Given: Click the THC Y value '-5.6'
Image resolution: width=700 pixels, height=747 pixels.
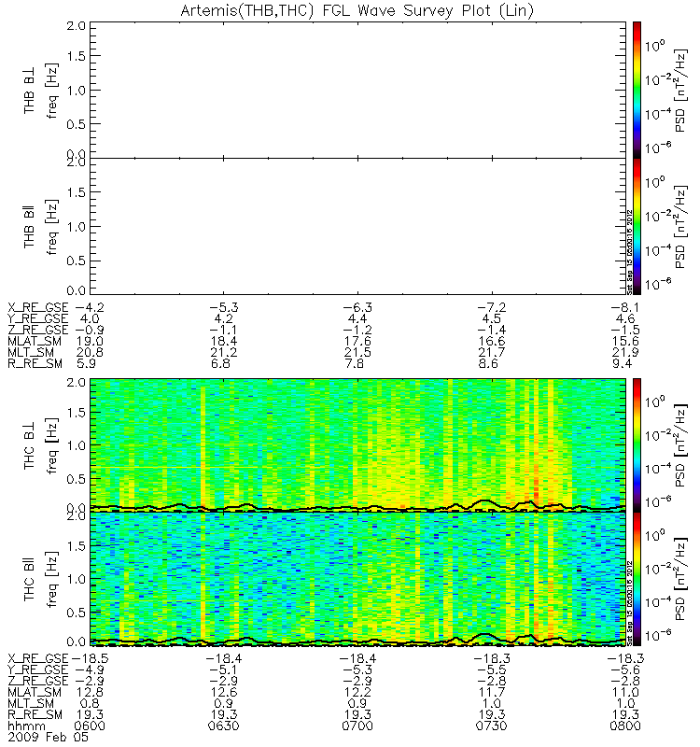Looking at the screenshot, I should [625, 670].
